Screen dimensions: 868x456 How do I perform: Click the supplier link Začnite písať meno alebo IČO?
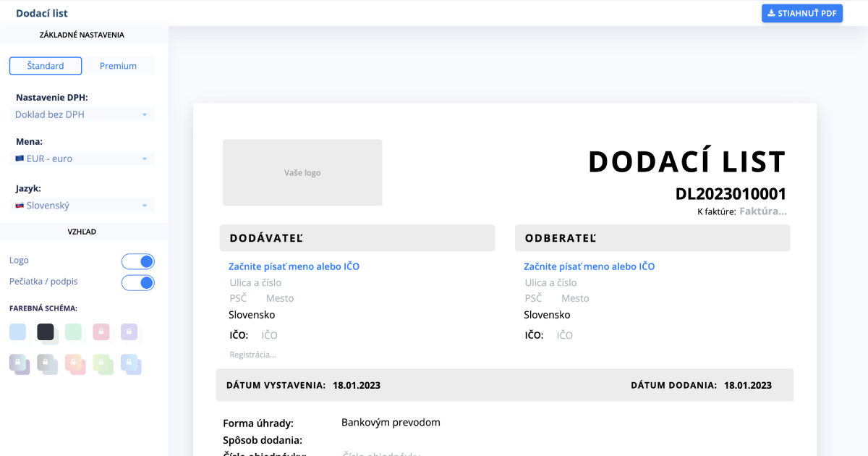pyautogui.click(x=294, y=266)
